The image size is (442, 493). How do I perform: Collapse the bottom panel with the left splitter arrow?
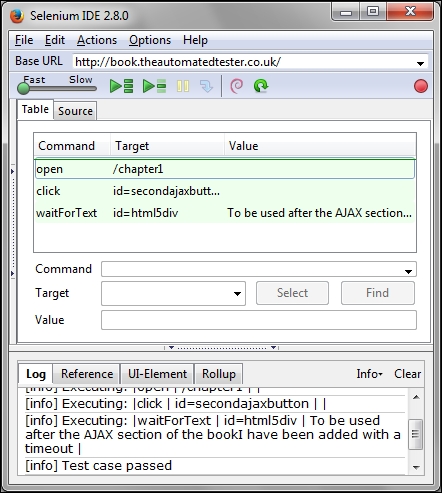coord(171,347)
